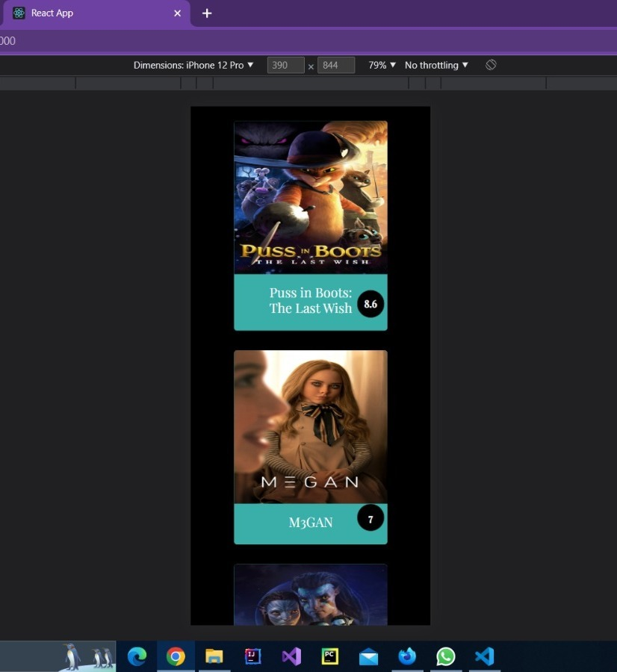The image size is (617, 672).
Task: Open Thunderbird from the taskbar
Action: coord(407,656)
